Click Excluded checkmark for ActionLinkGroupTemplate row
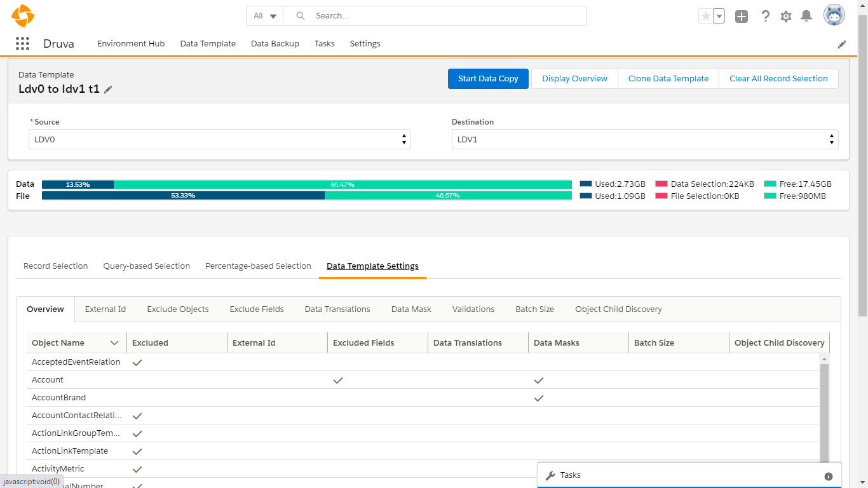Viewport: 868px width, 488px height. 137,433
